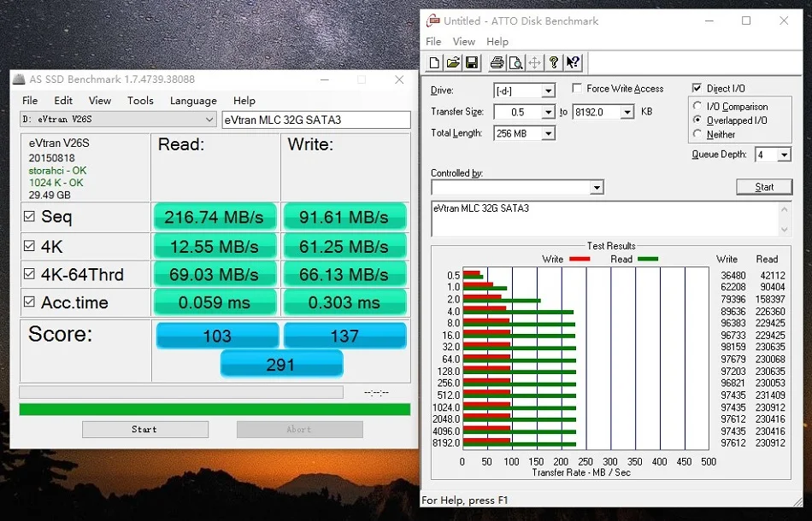Open Transfer Size maximum 8192.0 dropdown
The image size is (812, 521).
(627, 112)
